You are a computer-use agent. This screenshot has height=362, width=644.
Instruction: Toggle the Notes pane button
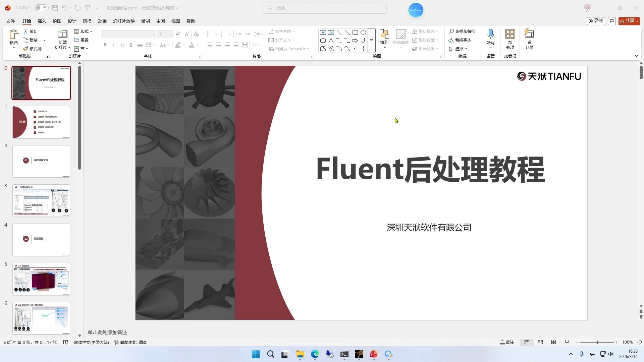coord(507,342)
